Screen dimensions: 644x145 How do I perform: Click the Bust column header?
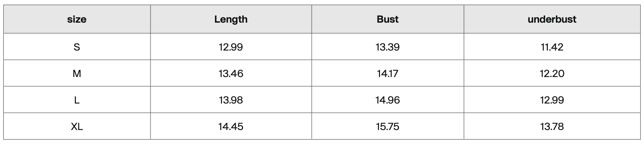click(387, 19)
